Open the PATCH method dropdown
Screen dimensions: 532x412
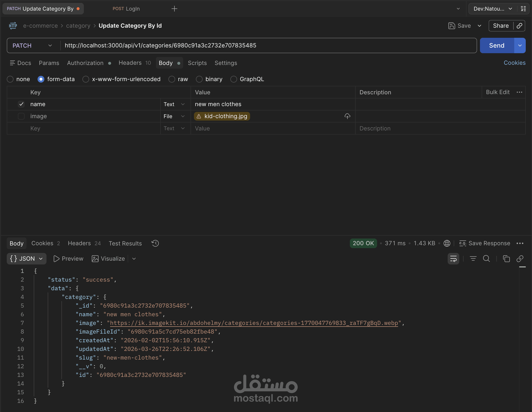pos(32,45)
